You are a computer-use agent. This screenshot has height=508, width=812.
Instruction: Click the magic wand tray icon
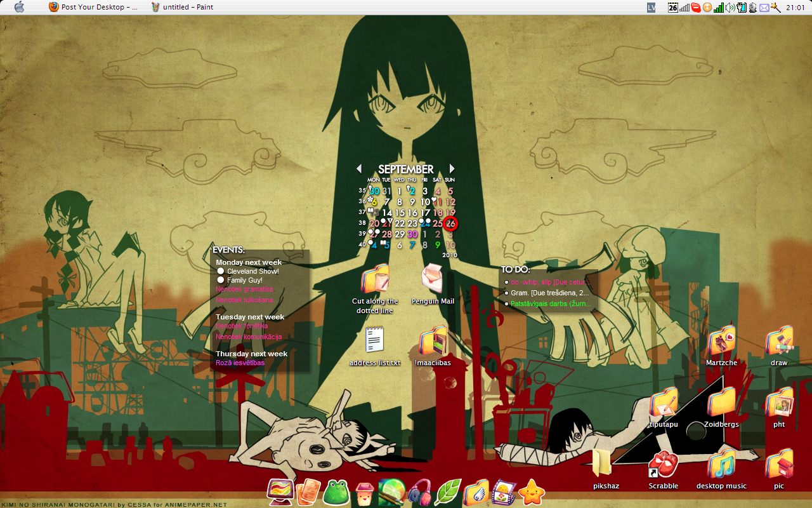click(x=775, y=8)
